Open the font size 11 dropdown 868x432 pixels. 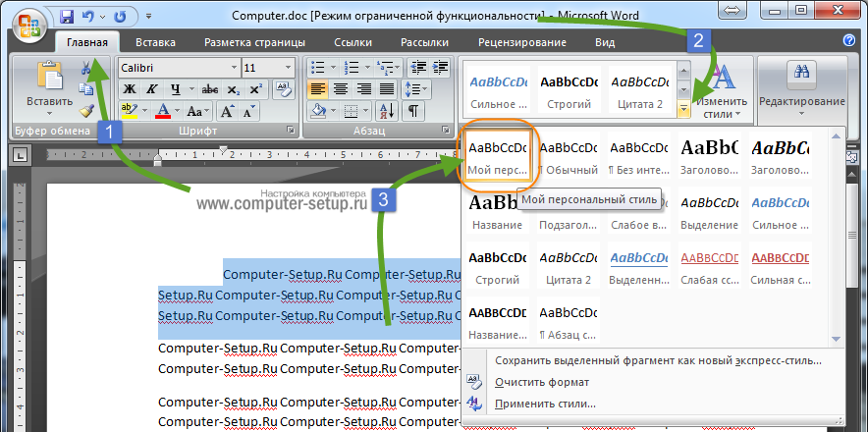(288, 68)
